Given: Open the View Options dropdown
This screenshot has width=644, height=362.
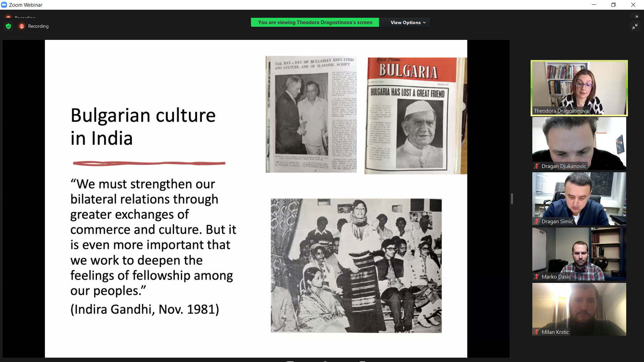Looking at the screenshot, I should (x=408, y=22).
